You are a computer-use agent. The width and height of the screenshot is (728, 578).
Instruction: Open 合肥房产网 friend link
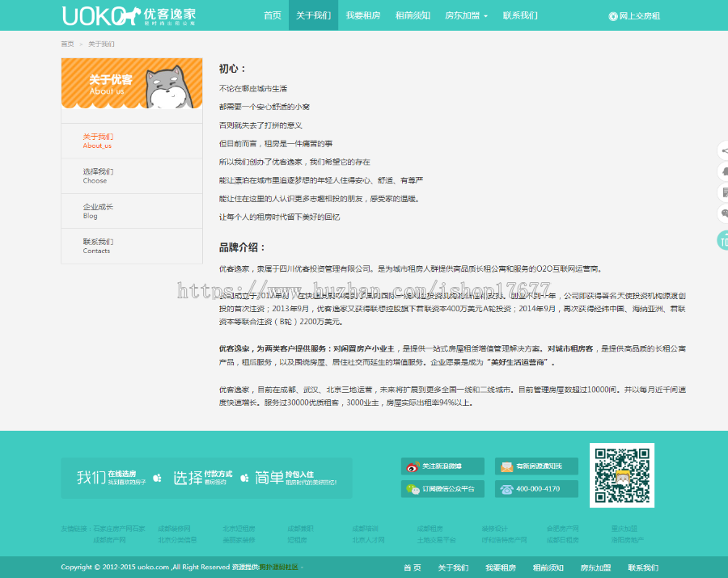tap(563, 529)
